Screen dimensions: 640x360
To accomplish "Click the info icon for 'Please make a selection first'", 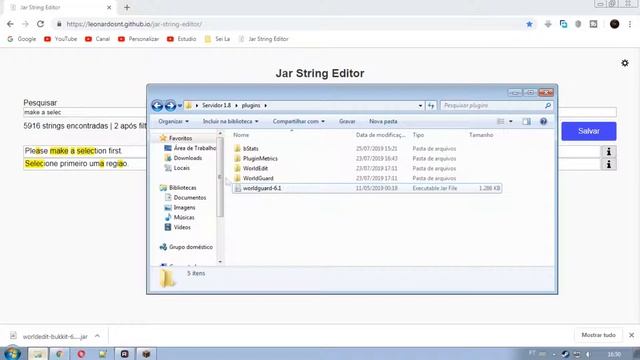I will (609, 151).
